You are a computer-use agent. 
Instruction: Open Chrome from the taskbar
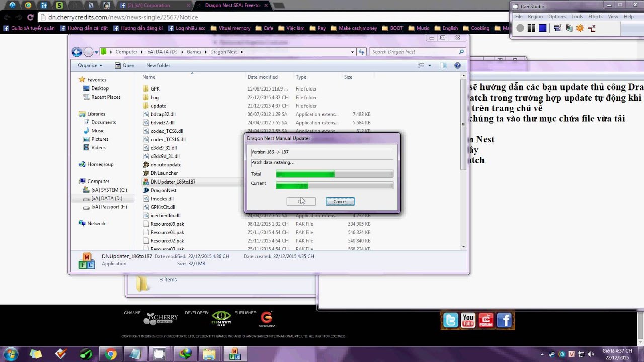110,354
